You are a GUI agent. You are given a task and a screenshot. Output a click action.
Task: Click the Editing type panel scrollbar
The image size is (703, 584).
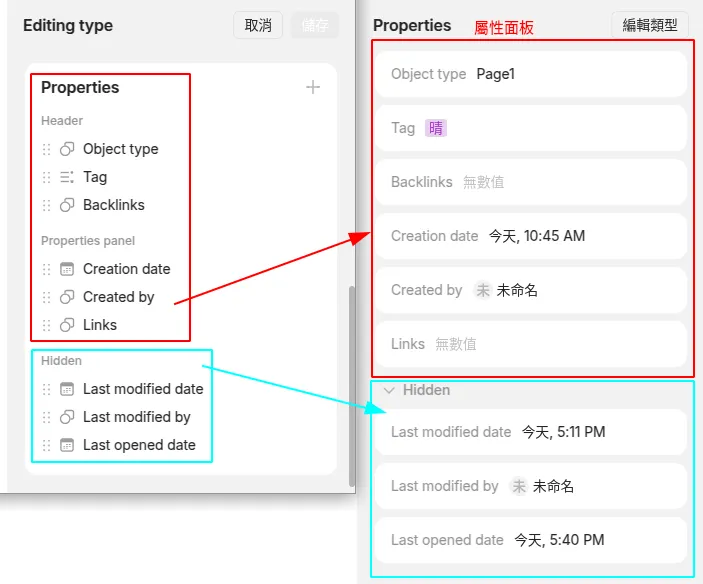(x=352, y=386)
